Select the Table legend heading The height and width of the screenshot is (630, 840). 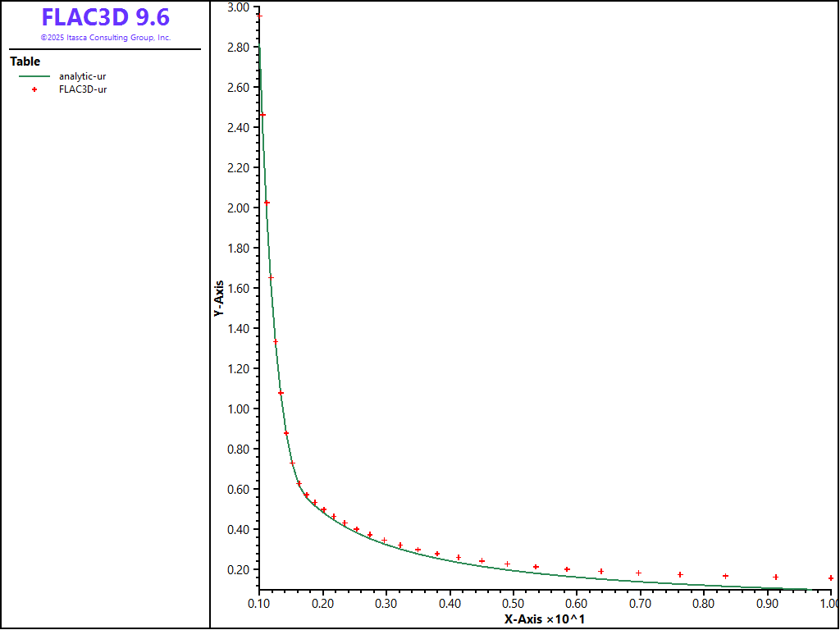tap(25, 62)
